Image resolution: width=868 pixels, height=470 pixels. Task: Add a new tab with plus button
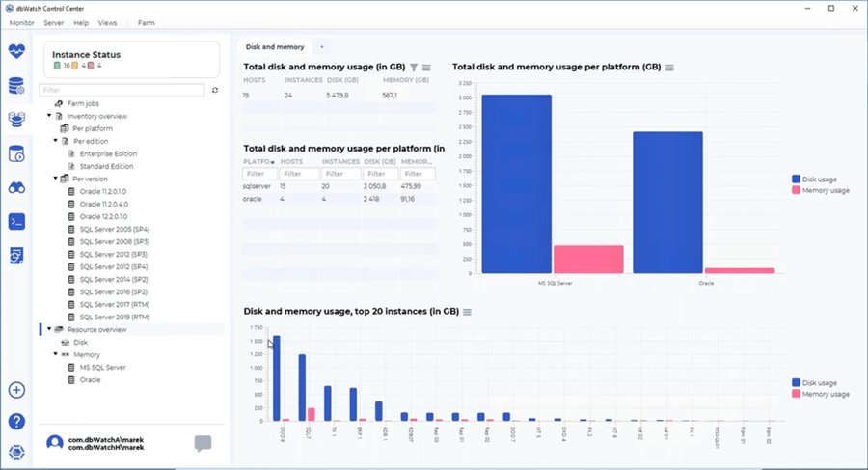pos(321,47)
